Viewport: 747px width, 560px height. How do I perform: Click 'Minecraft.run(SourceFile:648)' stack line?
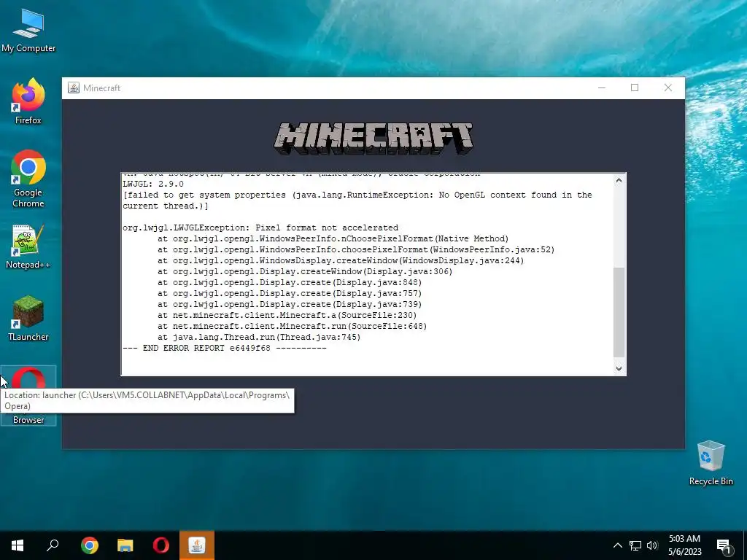coord(292,326)
